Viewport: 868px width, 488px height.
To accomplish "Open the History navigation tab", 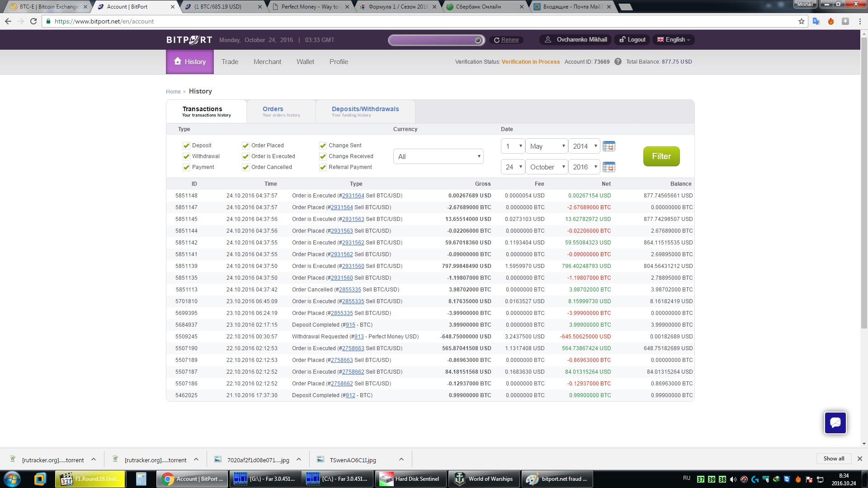I will (190, 62).
